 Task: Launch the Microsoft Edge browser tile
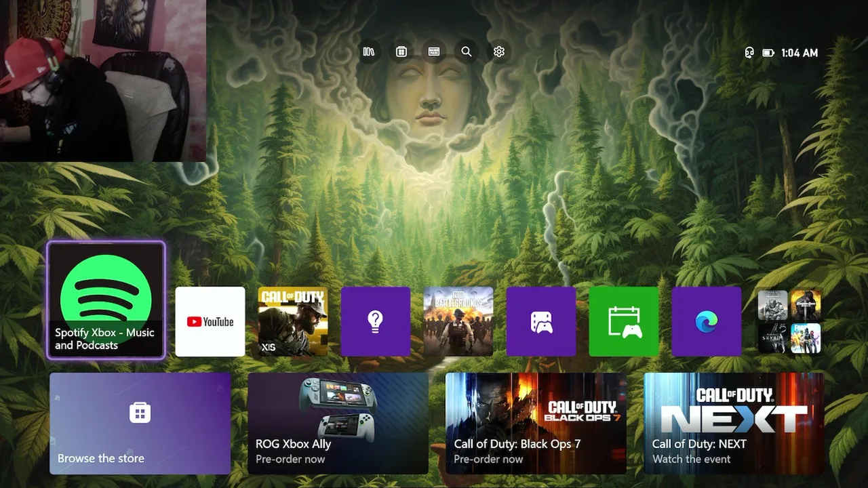(707, 321)
